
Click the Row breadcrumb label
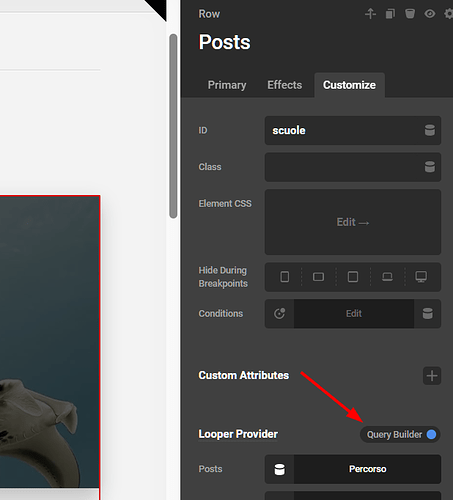209,14
